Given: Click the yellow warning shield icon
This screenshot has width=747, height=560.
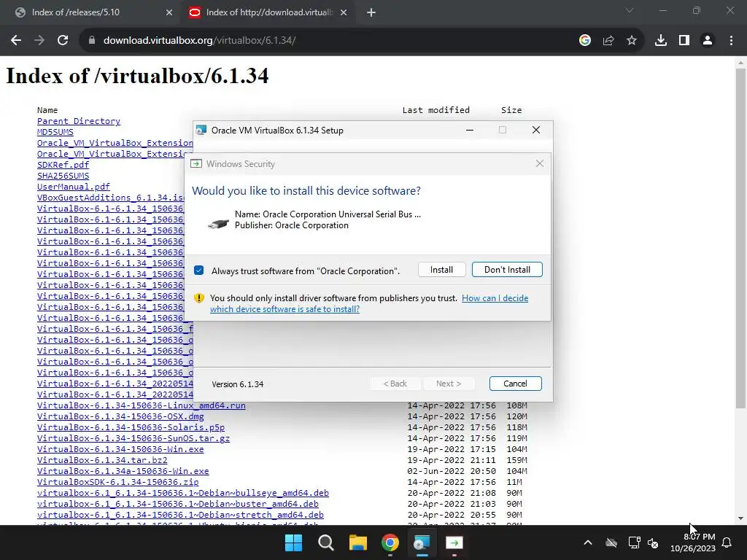Looking at the screenshot, I should coord(199,298).
